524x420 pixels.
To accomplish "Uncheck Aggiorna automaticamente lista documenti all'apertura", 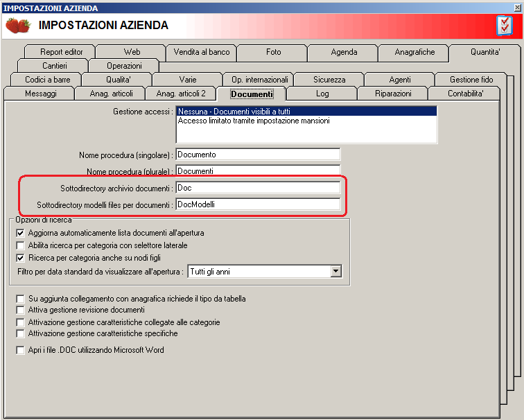I will click(20, 233).
